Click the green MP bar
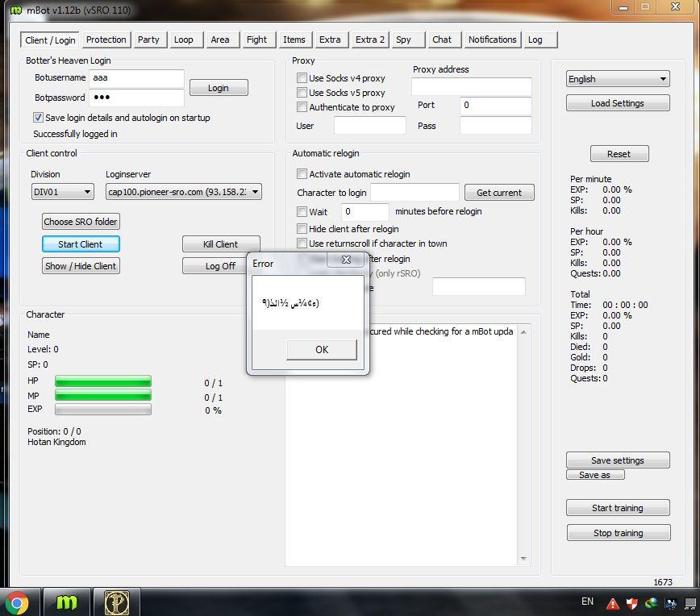The height and width of the screenshot is (616, 700). (103, 395)
